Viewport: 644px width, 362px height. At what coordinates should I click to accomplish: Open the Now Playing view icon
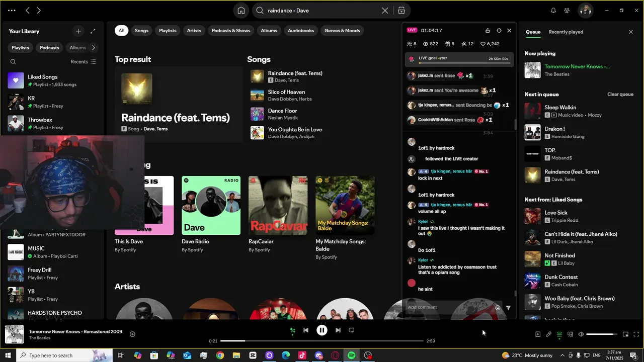[538, 334]
